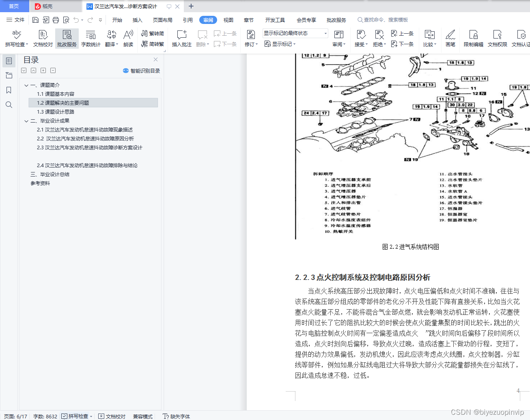The height and width of the screenshot is (420, 530).
Task: Show the outline/目录 sidebar icon
Action: point(9,61)
